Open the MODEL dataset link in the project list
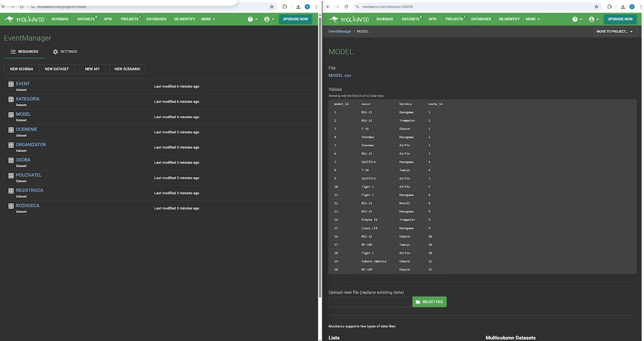The height and width of the screenshot is (341, 644). 24,114
